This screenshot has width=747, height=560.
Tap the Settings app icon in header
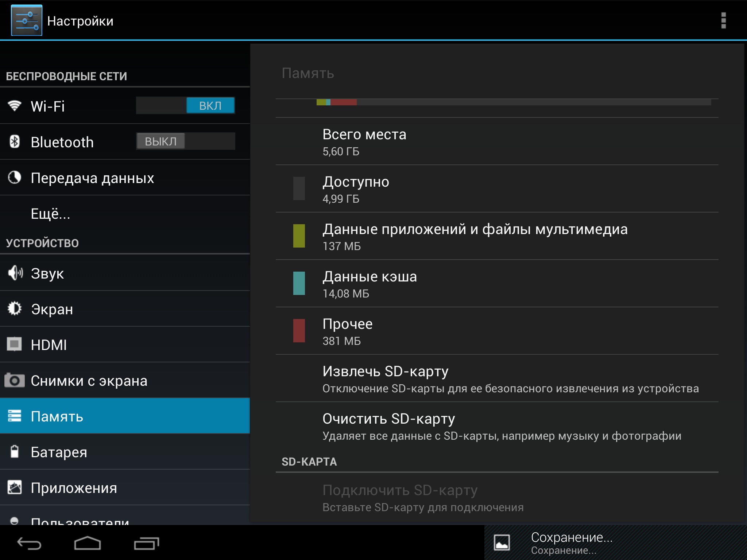(27, 20)
